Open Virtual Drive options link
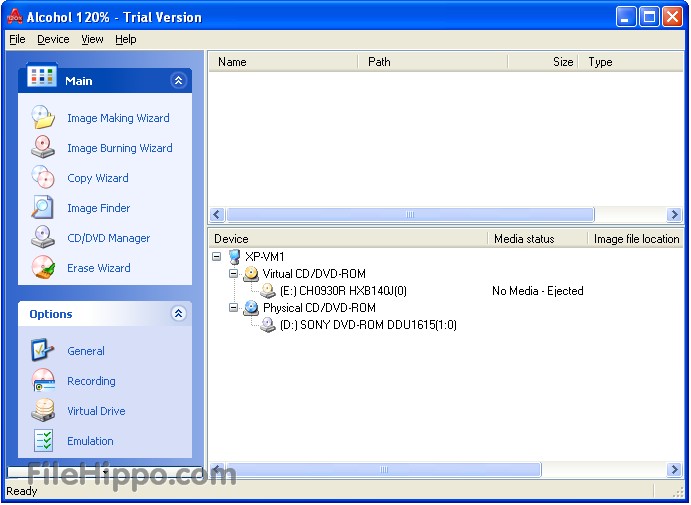This screenshot has height=505, width=691. [96, 411]
